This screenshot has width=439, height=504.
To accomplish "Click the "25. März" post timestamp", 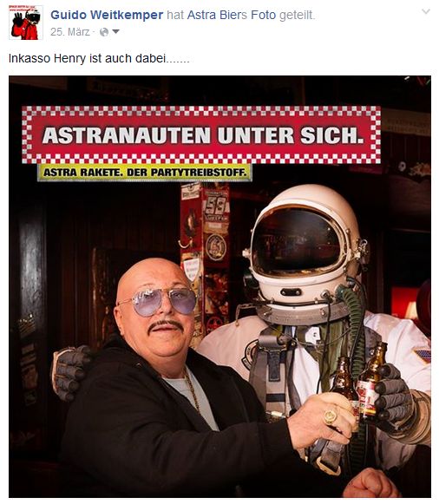I will point(70,32).
